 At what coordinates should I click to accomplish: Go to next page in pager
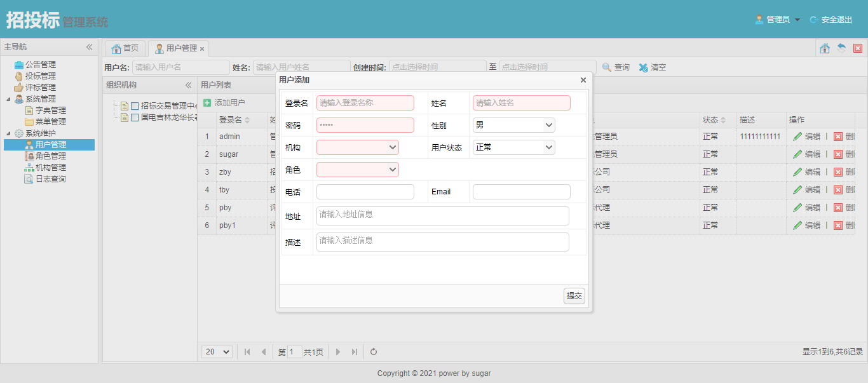[338, 352]
